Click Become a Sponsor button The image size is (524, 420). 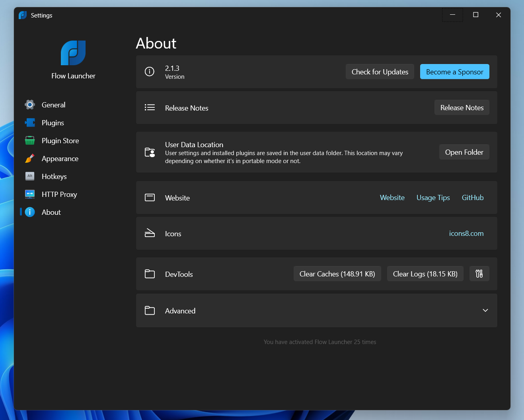[455, 72]
